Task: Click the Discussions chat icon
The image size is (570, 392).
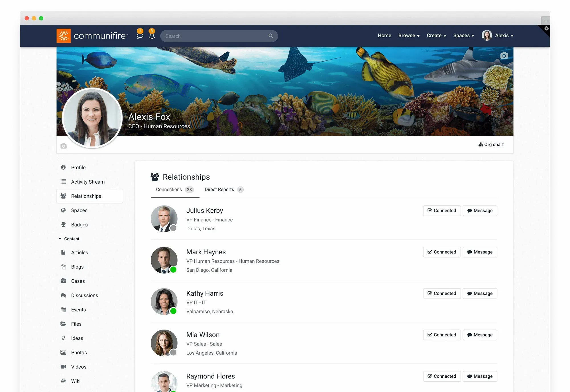Action: pyautogui.click(x=63, y=295)
